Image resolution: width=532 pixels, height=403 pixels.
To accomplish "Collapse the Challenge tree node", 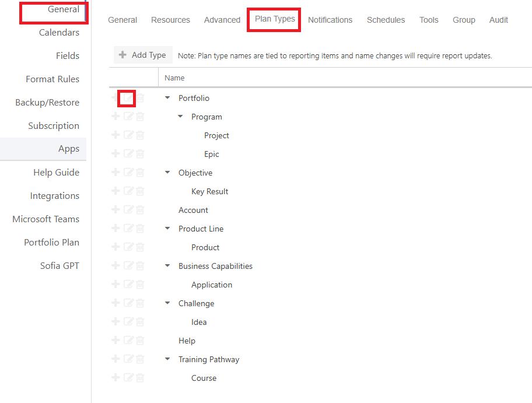I will 167,303.
